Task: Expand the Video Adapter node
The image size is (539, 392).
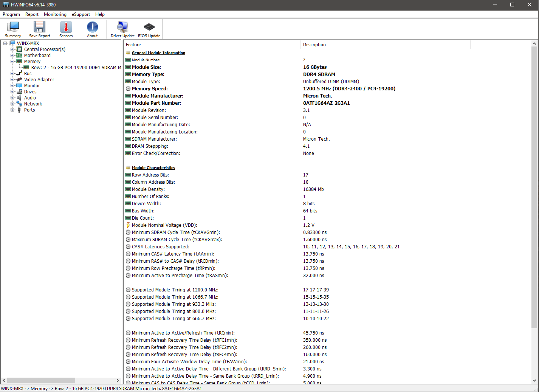Action: tap(12, 79)
